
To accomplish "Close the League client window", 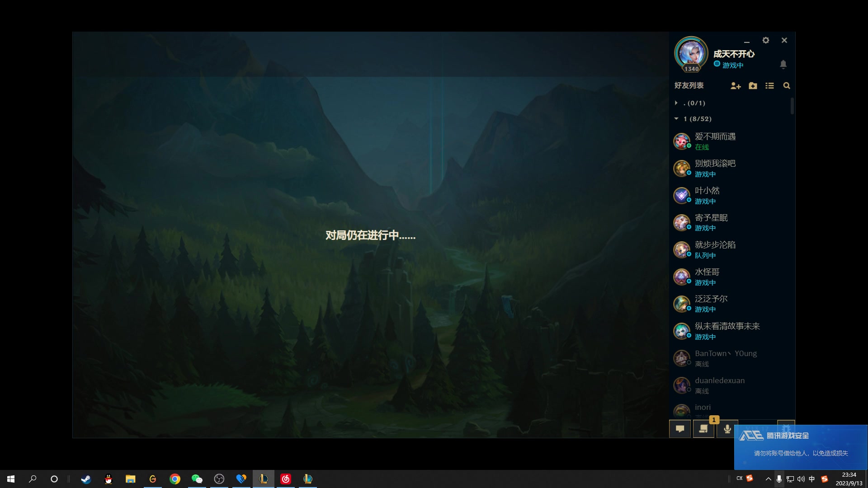I will tap(784, 40).
